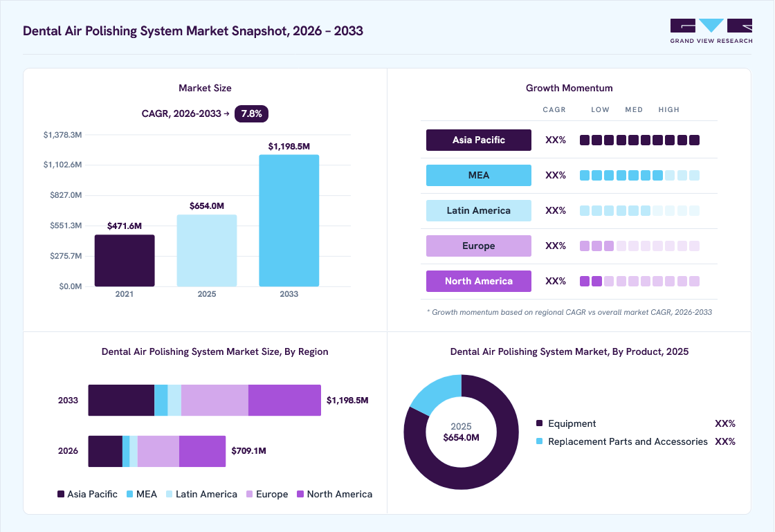Click the $654.0M label above 2025 bar
This screenshot has width=775, height=532.
(x=207, y=206)
